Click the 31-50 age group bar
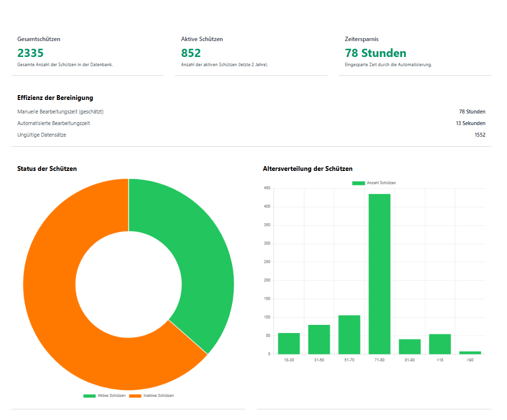 [x=319, y=339]
